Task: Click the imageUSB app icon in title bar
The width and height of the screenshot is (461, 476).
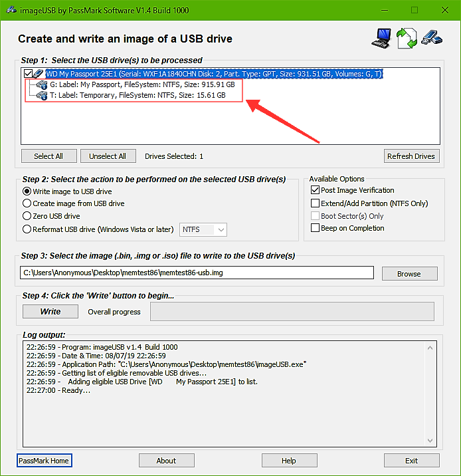Action: click(x=11, y=10)
